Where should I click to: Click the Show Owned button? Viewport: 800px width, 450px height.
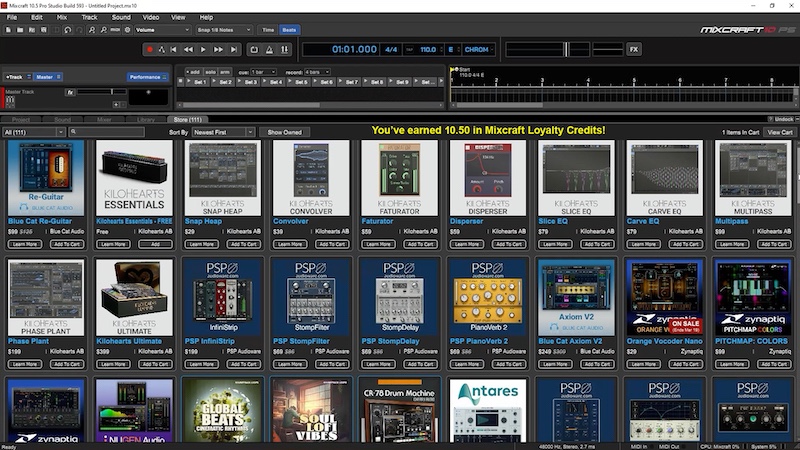285,132
